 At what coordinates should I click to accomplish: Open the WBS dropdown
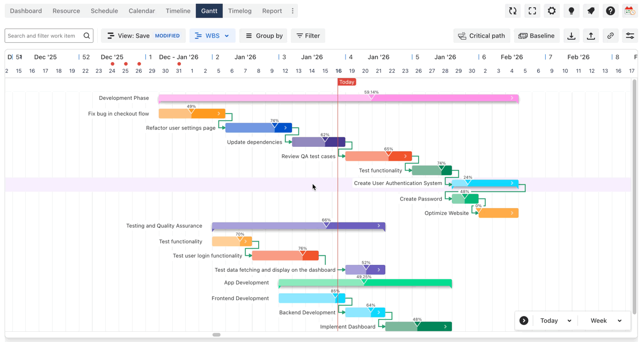point(212,36)
